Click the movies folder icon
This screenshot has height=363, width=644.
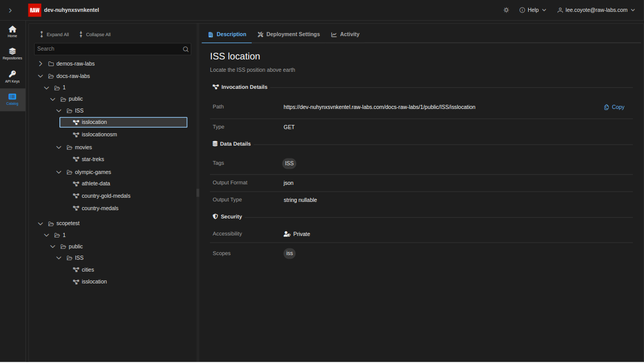tap(69, 148)
